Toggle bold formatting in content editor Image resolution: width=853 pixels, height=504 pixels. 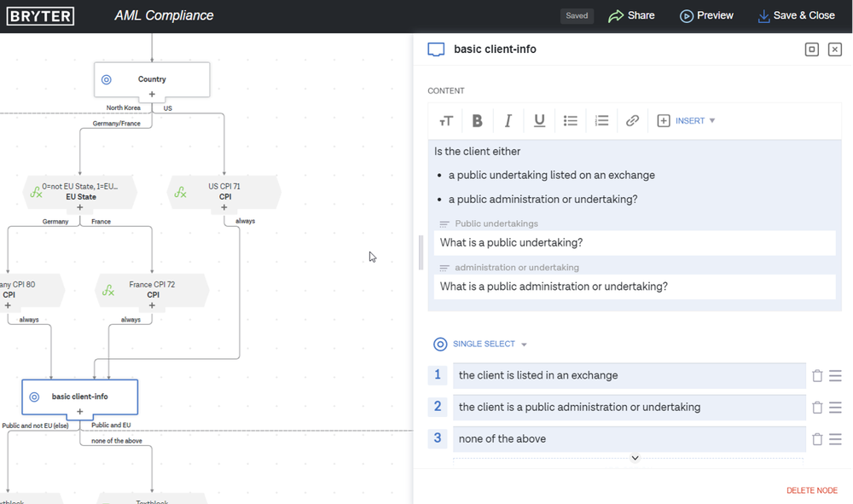pos(477,121)
